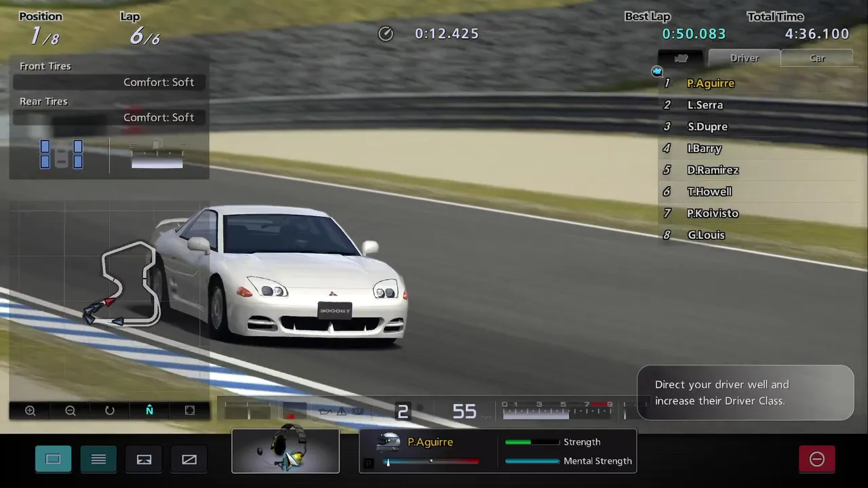The height and width of the screenshot is (488, 868).
Task: Zoom in on the course map
Action: pos(31,410)
